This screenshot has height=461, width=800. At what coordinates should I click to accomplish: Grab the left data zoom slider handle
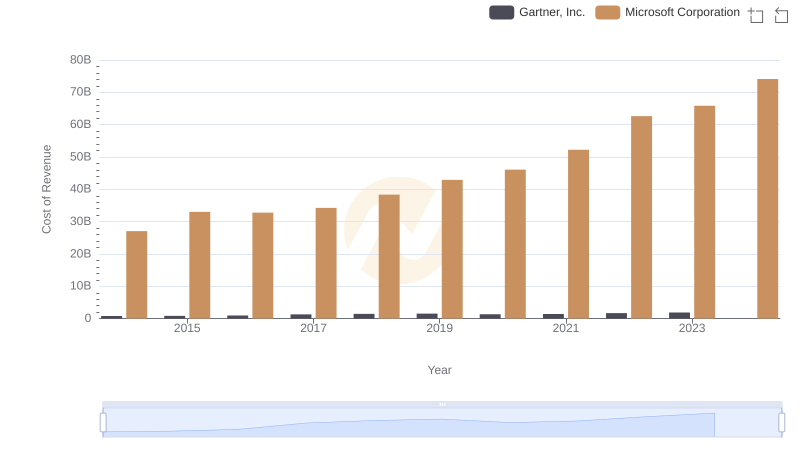pos(103,423)
